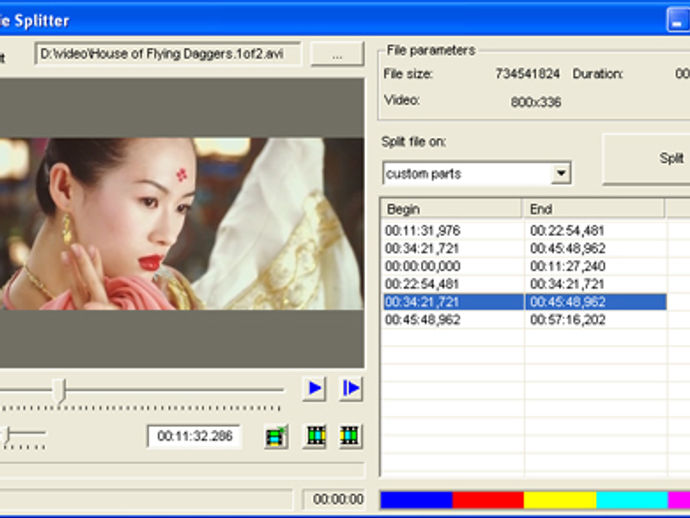Screen dimensions: 690x518
Task: Click the highlighted row ending 00:45:48,962
Action: 525,302
